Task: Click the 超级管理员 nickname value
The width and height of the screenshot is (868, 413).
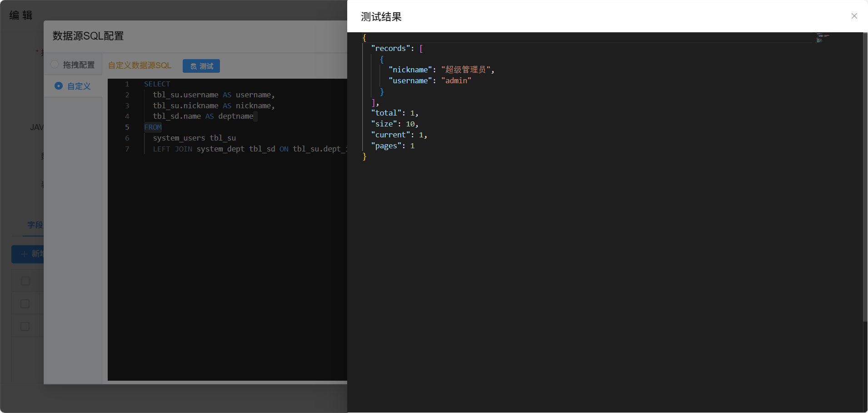Action: 465,70
